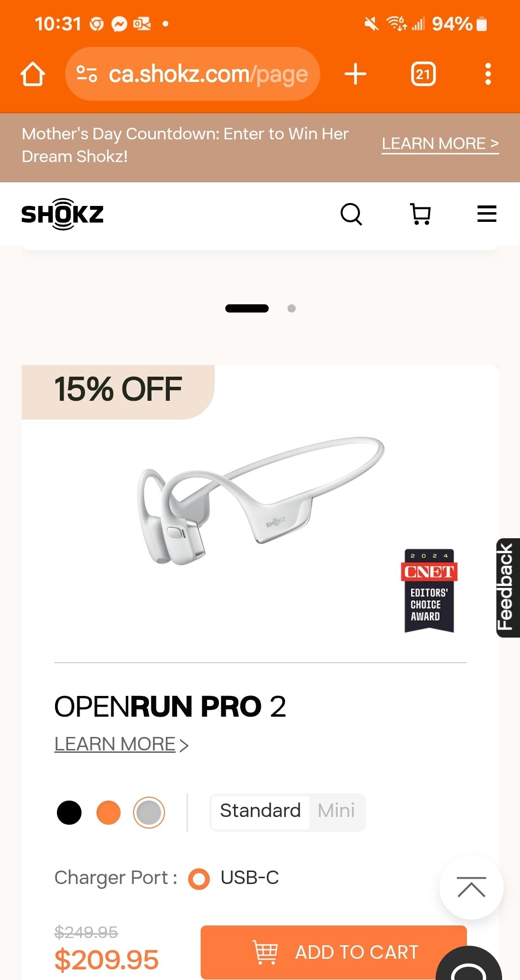The image size is (520, 980).
Task: Select the black color swatch
Action: (x=69, y=813)
